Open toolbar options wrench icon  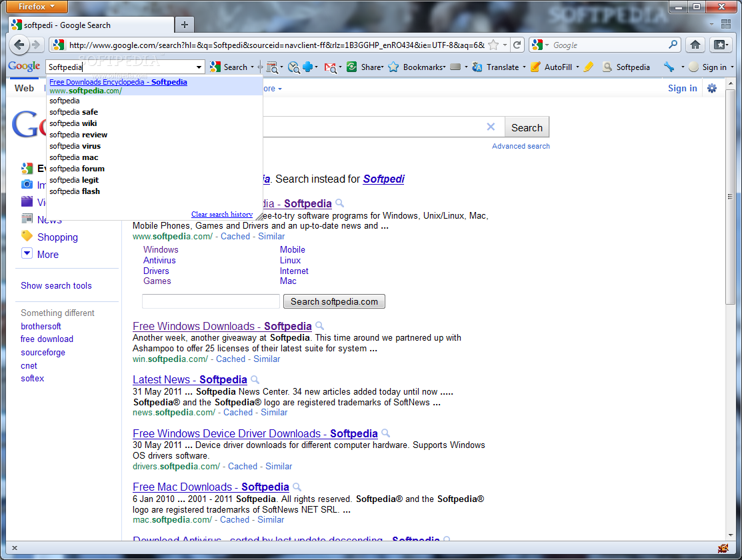click(669, 67)
